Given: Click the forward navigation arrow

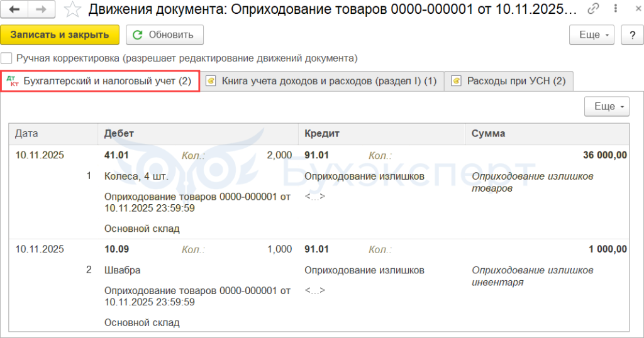Looking at the screenshot, I should click(40, 9).
